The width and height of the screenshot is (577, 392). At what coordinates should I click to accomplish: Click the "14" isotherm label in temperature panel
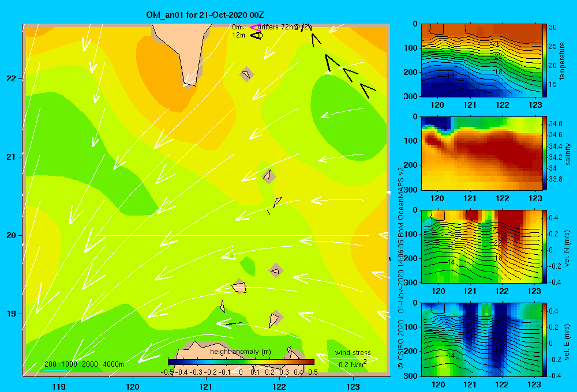[x=450, y=76]
